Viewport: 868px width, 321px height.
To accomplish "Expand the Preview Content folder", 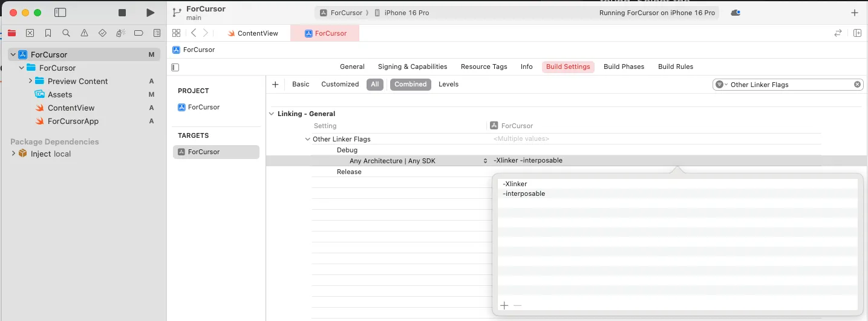I will [x=30, y=81].
